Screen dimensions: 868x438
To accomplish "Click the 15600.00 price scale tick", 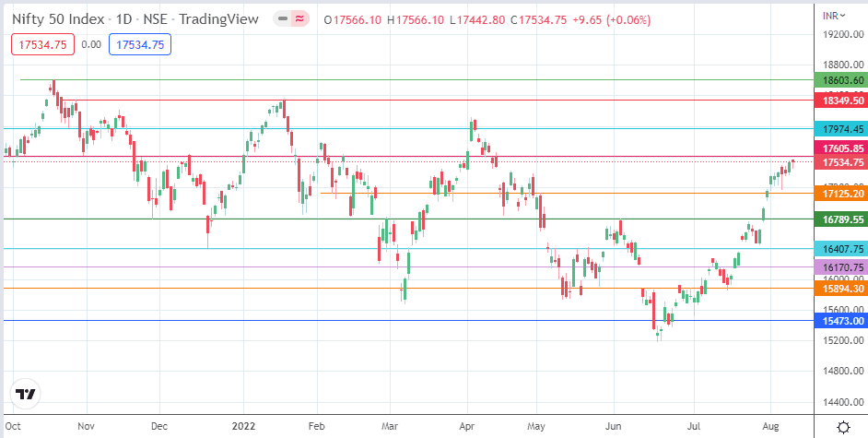I will [841, 309].
